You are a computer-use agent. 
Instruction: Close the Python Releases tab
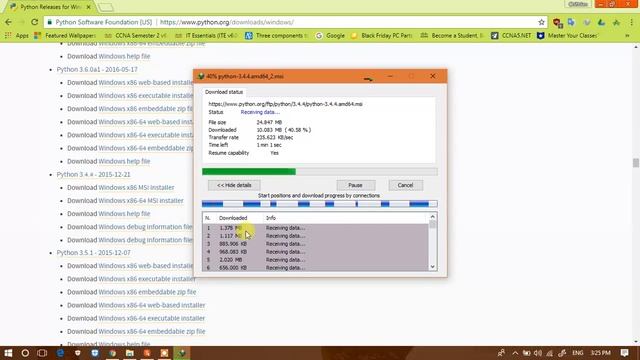pyautogui.click(x=89, y=7)
